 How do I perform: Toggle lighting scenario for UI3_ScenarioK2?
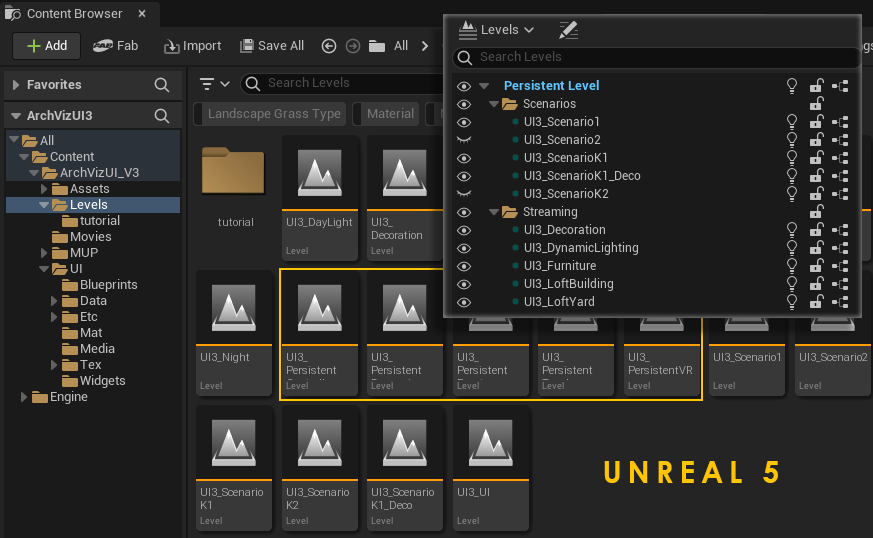[791, 193]
